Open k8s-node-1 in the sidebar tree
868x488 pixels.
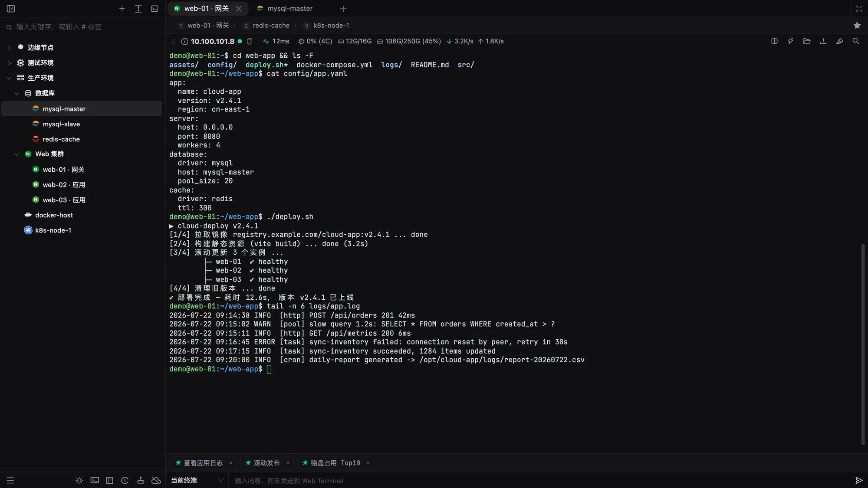click(82, 230)
